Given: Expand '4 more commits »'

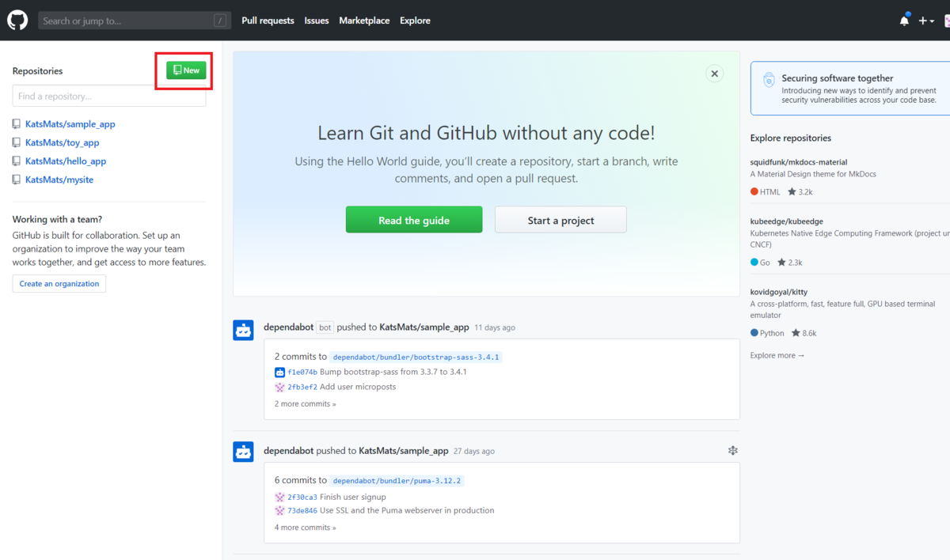Looking at the screenshot, I should [305, 528].
